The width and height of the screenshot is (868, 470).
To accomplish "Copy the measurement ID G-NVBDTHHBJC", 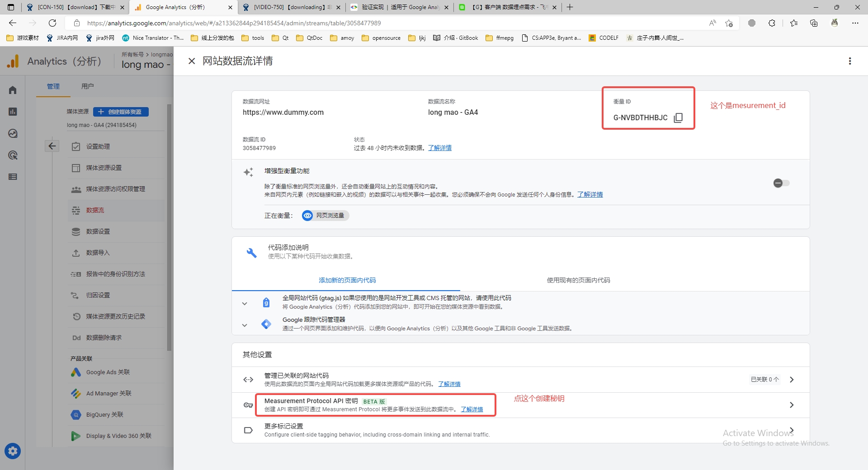I will (x=678, y=118).
